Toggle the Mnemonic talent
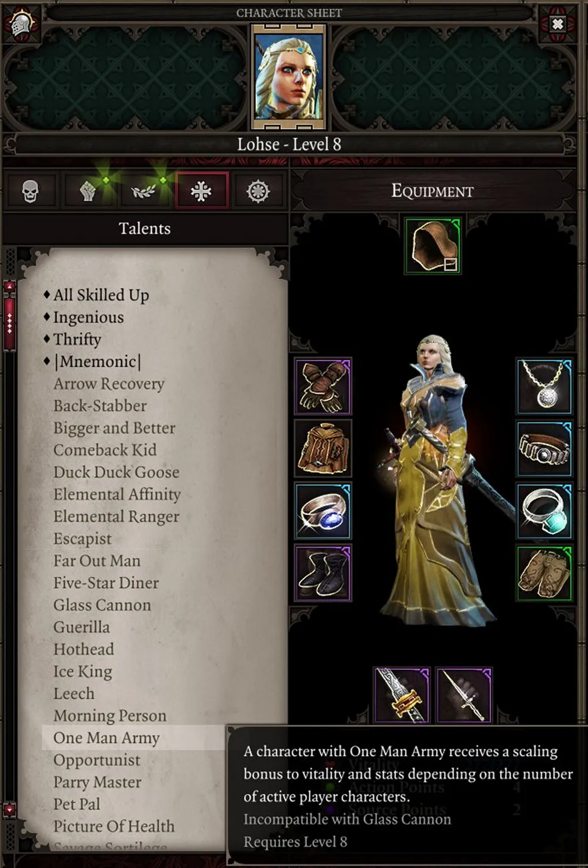Viewport: 588px width, 868px height. (x=97, y=362)
